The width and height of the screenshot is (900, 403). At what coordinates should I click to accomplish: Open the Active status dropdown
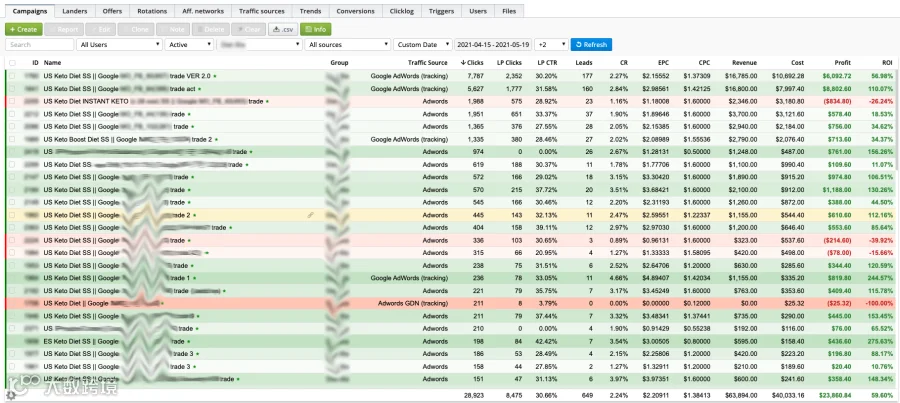pyautogui.click(x=189, y=44)
